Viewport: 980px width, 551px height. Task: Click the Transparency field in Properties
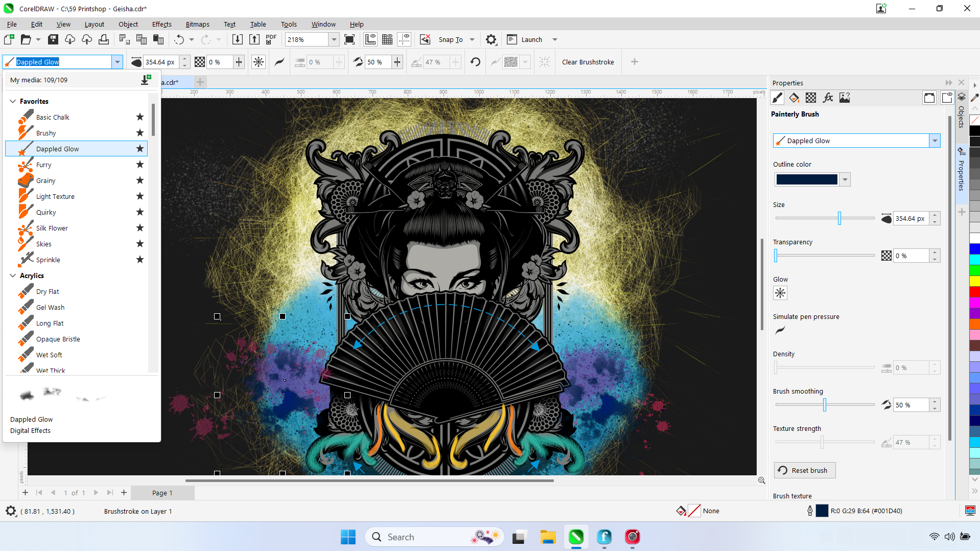911,256
